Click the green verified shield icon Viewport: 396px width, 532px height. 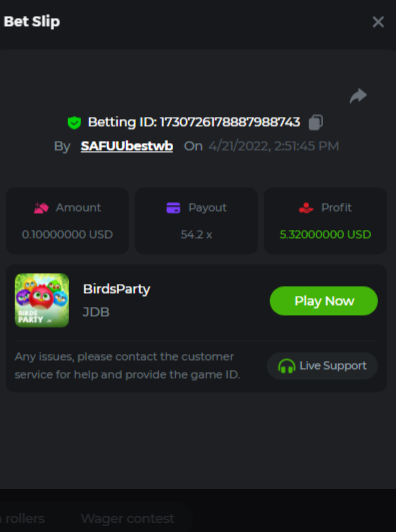pos(74,122)
